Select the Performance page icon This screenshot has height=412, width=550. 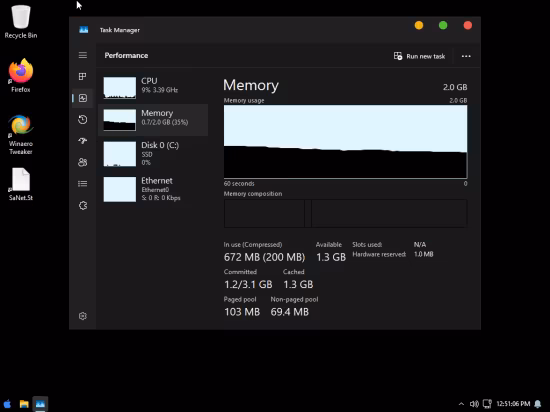pos(83,98)
